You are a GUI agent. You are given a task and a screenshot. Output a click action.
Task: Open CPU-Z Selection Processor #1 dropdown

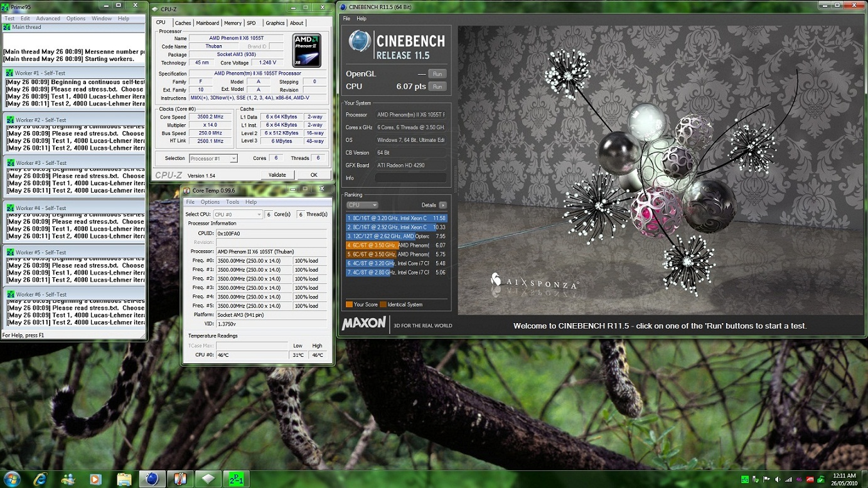point(213,159)
